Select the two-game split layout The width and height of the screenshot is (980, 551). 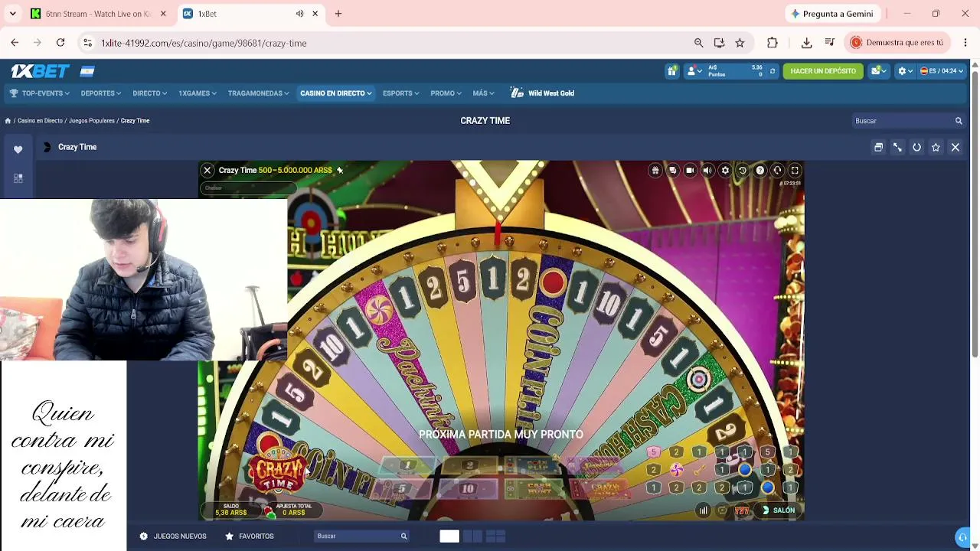[472, 536]
